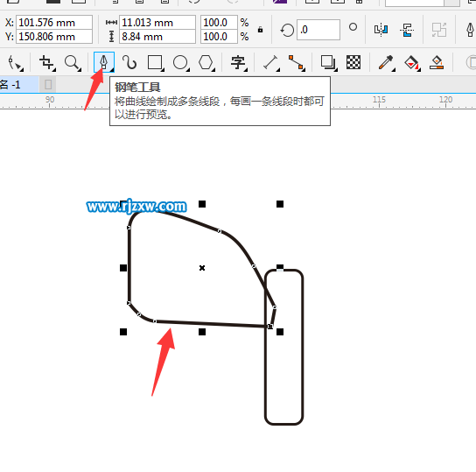The height and width of the screenshot is (472, 476).
Task: Activate the Text tool 字
Action: point(238,63)
